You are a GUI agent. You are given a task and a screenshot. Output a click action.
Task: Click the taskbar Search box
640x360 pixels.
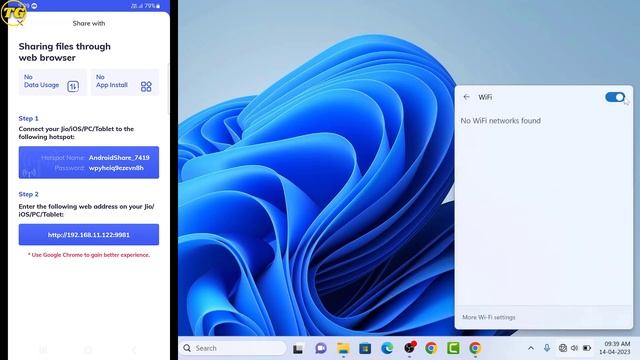coord(233,348)
